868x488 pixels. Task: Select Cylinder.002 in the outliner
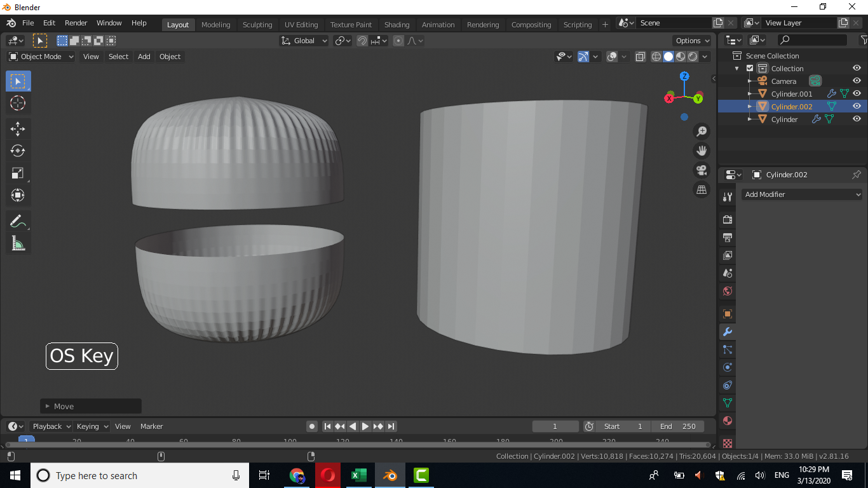tap(790, 106)
